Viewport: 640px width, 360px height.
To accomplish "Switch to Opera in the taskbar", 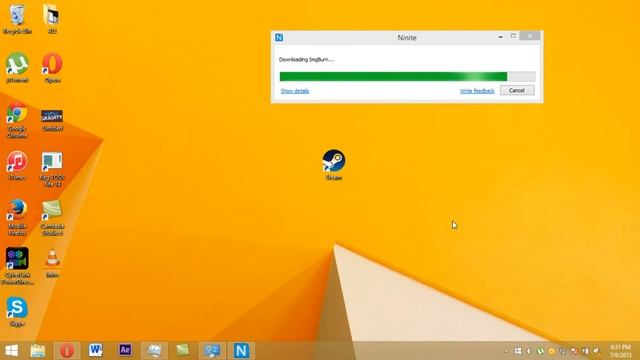I will click(x=67, y=350).
